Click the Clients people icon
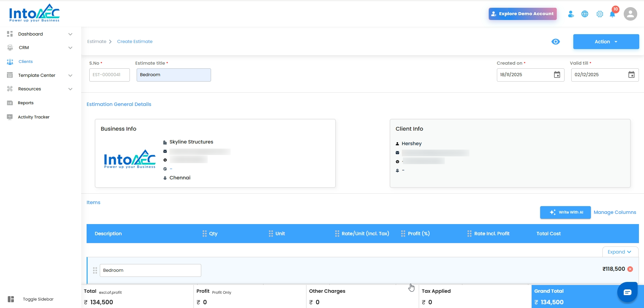Viewport: 644px width, 308px height. pos(10,62)
